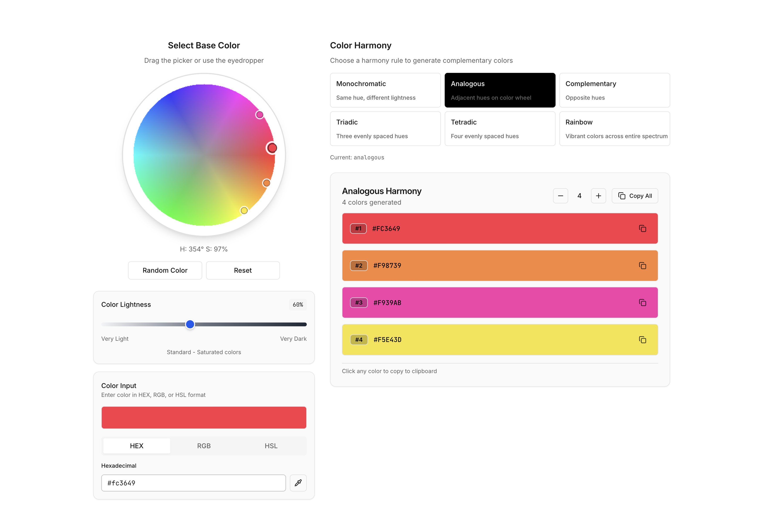This screenshot has height=532, width=759.
Task: Click the 'H: 354° S: 97%' readout
Action: click(x=204, y=249)
